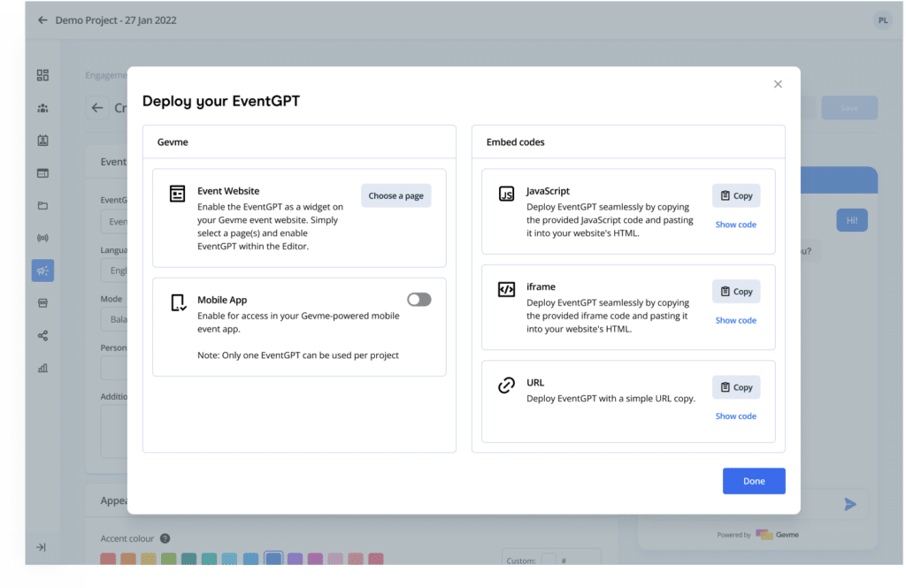This screenshot has height=588, width=906.
Task: Click the Demo Project - 27 Jan 2022 title
Action: 116,20
